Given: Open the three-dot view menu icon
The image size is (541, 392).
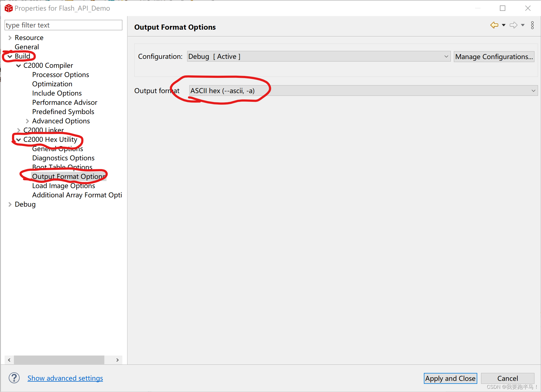Looking at the screenshot, I should coord(532,25).
